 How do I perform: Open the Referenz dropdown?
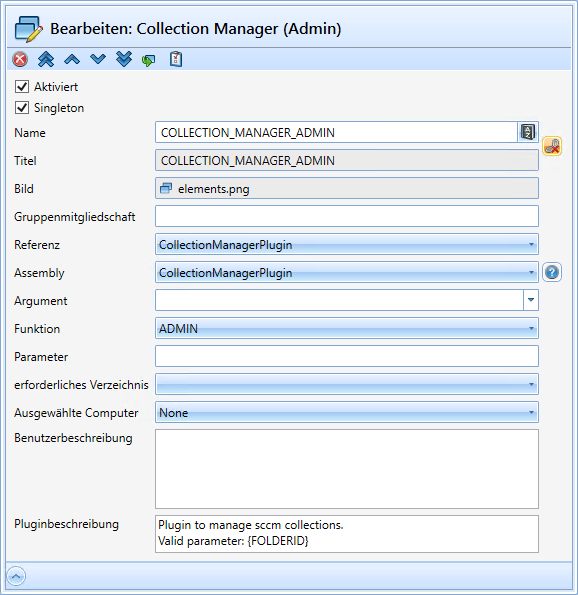[x=346, y=244]
